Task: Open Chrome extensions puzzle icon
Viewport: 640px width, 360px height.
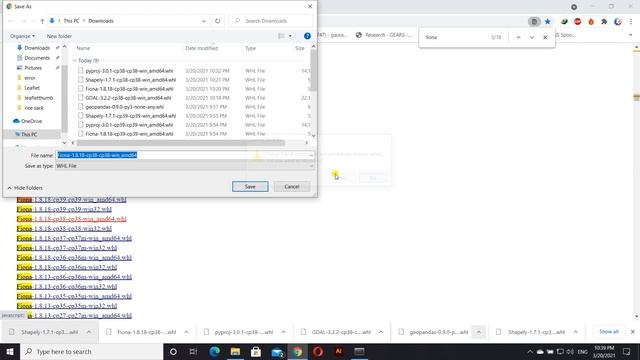Action: tap(604, 21)
